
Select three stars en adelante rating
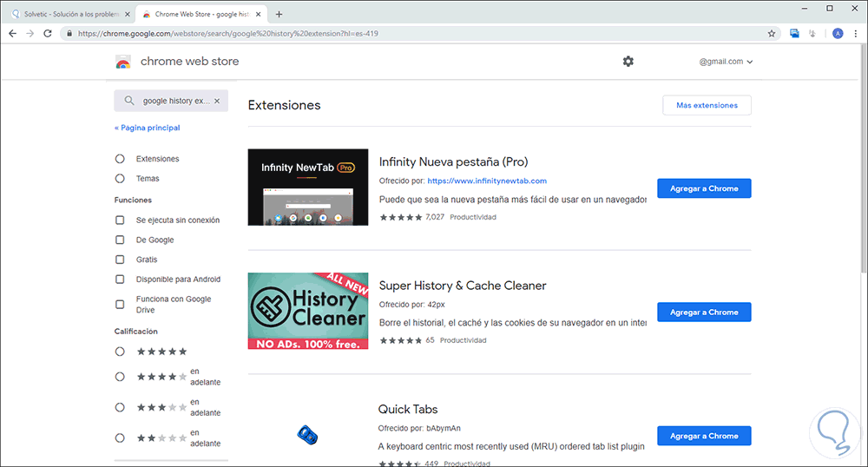click(120, 407)
